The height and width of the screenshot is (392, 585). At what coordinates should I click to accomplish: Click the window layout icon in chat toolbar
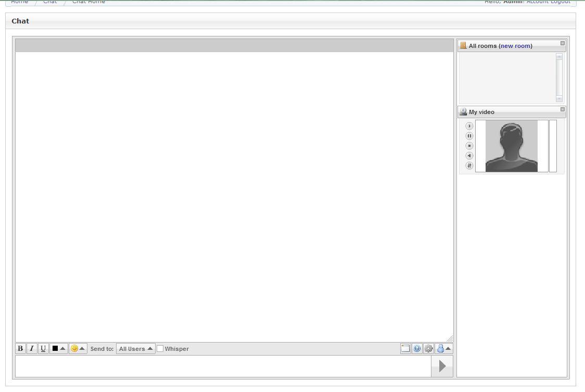[x=405, y=349]
